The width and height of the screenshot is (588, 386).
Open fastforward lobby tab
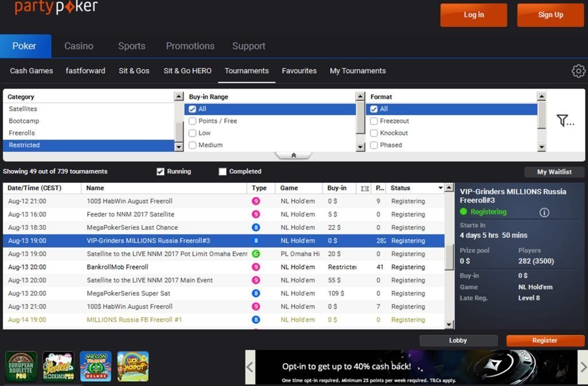point(86,71)
